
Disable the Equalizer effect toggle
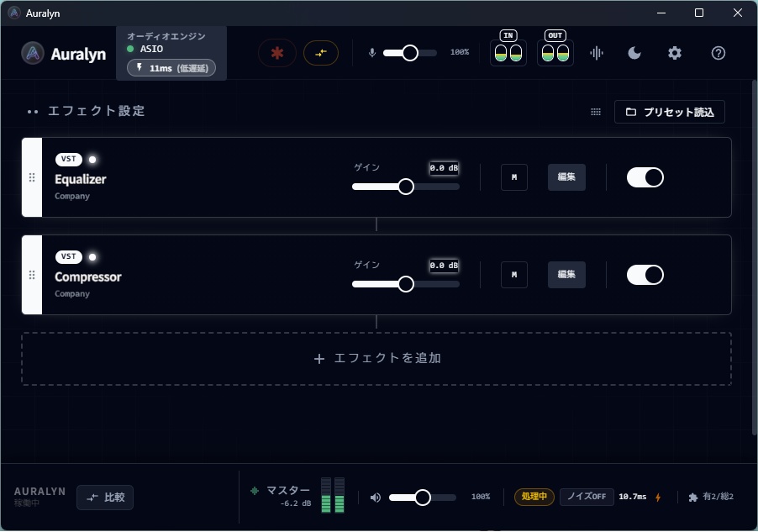click(645, 177)
